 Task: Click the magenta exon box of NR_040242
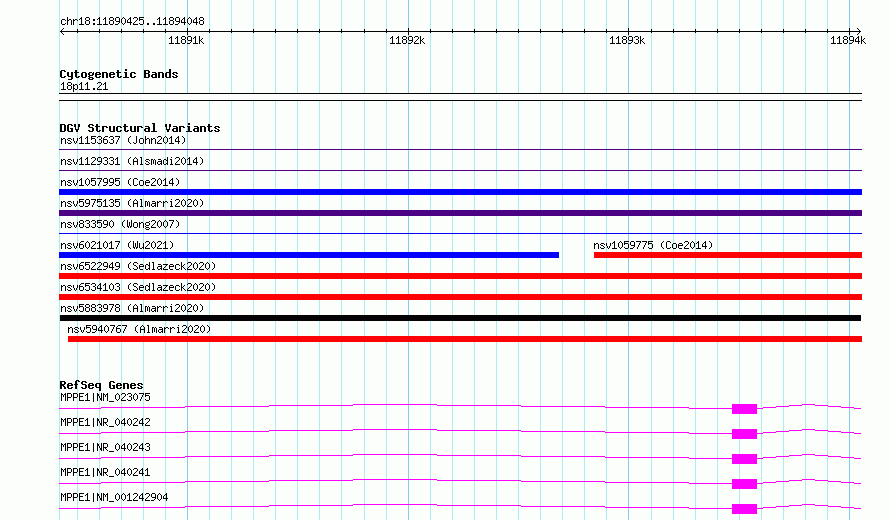[x=744, y=434]
